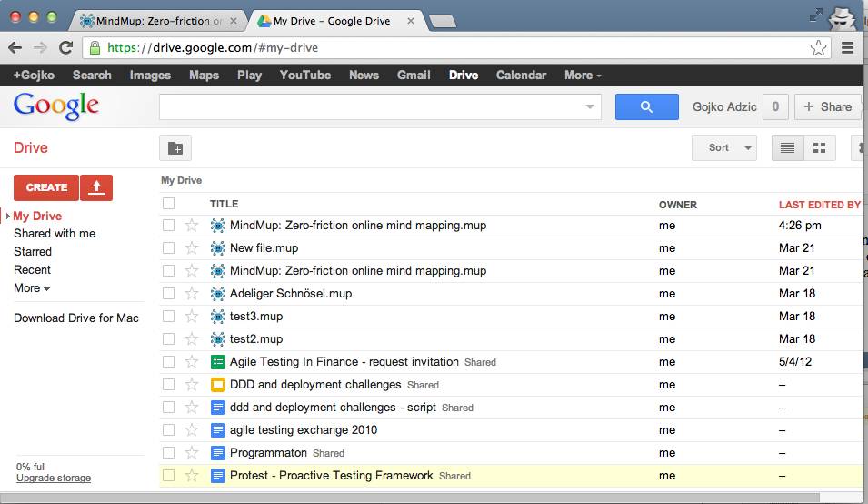
Task: Open Gmail from the black bar
Action: pyautogui.click(x=414, y=76)
